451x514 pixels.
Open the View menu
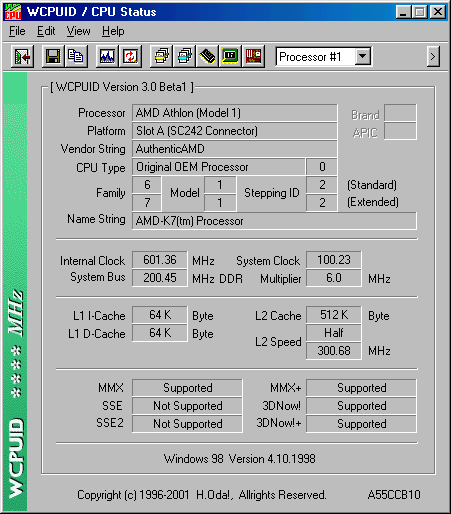78,31
